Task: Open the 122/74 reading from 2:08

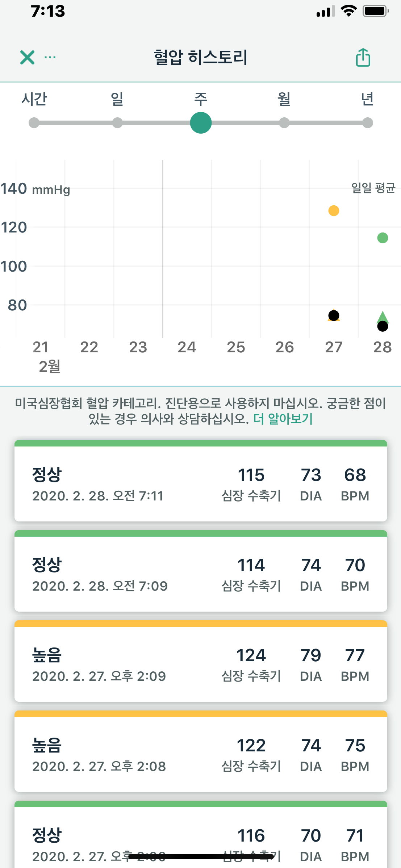Action: 201,754
